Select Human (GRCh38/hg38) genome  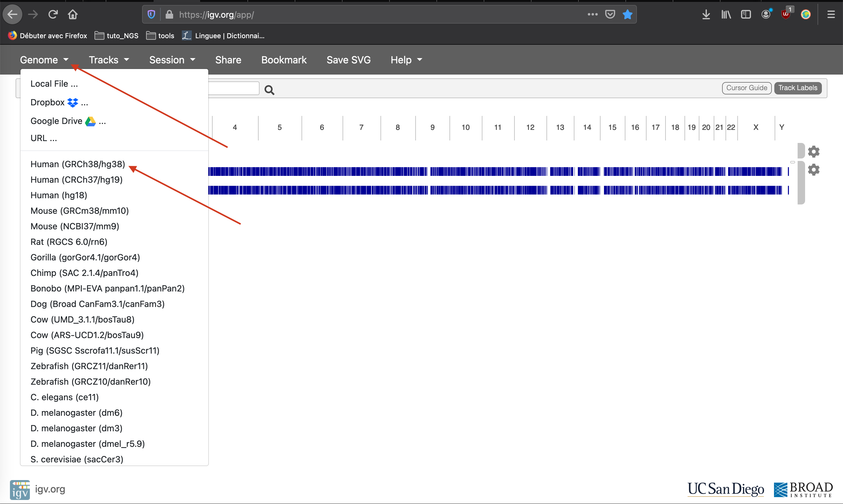coord(78,164)
